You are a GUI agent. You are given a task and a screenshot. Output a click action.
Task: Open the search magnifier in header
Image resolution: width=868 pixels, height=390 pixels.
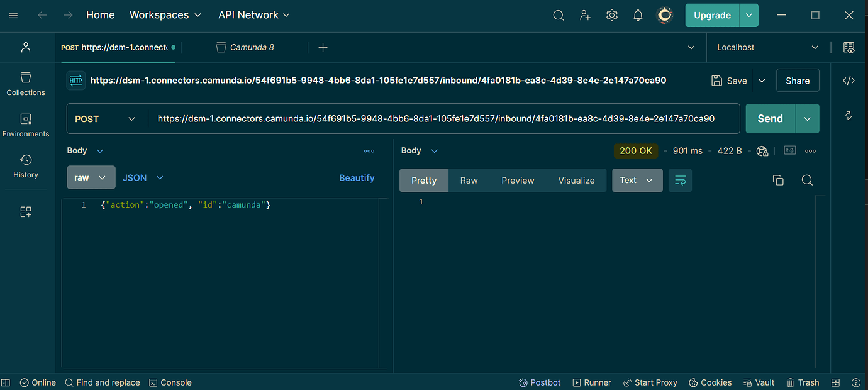[559, 15]
